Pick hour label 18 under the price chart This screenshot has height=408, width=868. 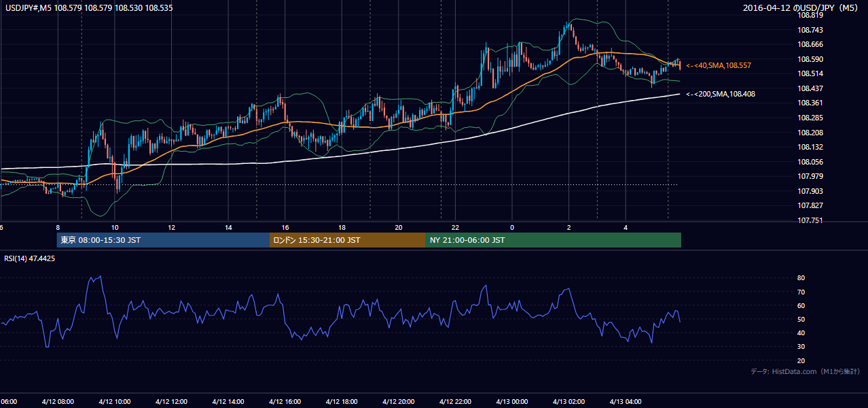[342, 227]
